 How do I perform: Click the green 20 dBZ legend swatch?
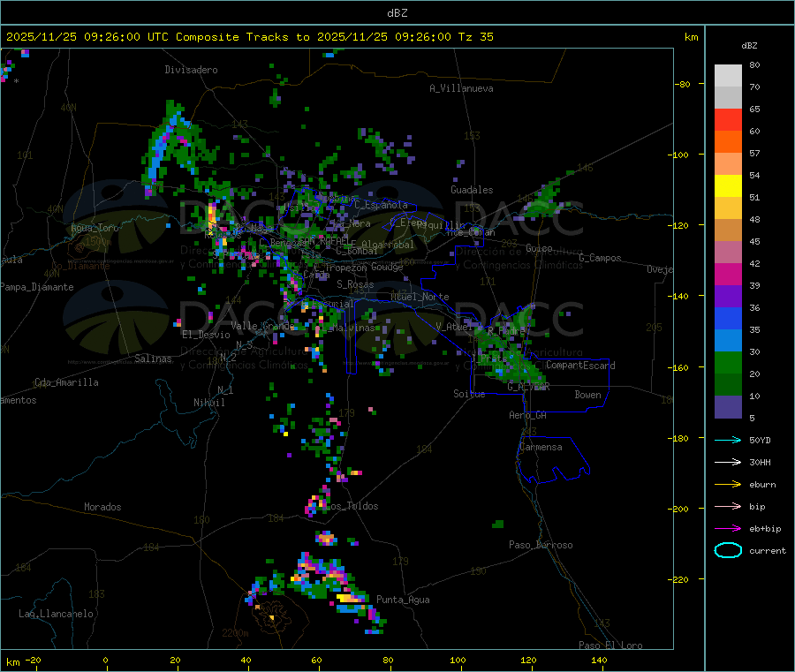click(728, 362)
